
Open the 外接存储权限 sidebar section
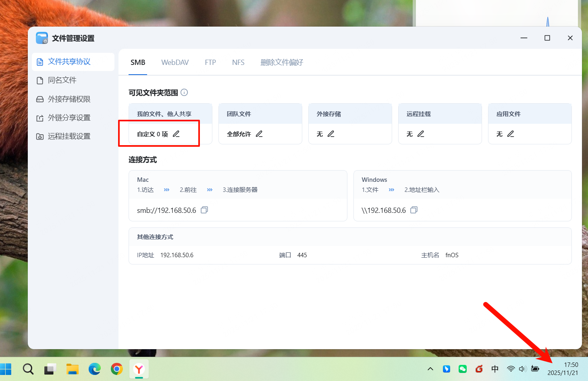point(73,99)
